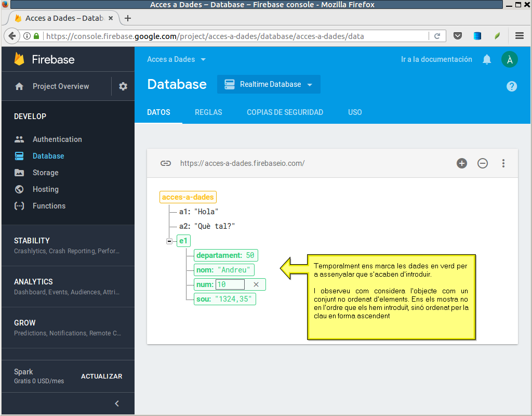532x416 pixels.
Task: Click Ir a la documentación link
Action: pyautogui.click(x=436, y=59)
